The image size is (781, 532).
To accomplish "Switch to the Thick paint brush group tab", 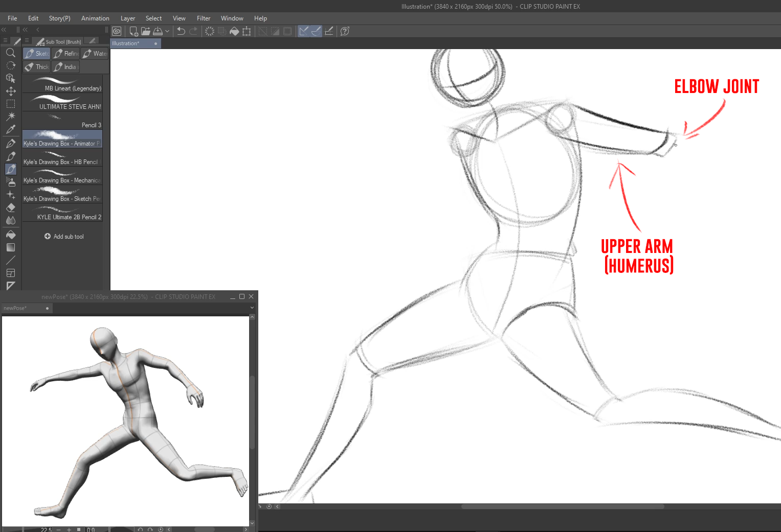I will point(37,67).
